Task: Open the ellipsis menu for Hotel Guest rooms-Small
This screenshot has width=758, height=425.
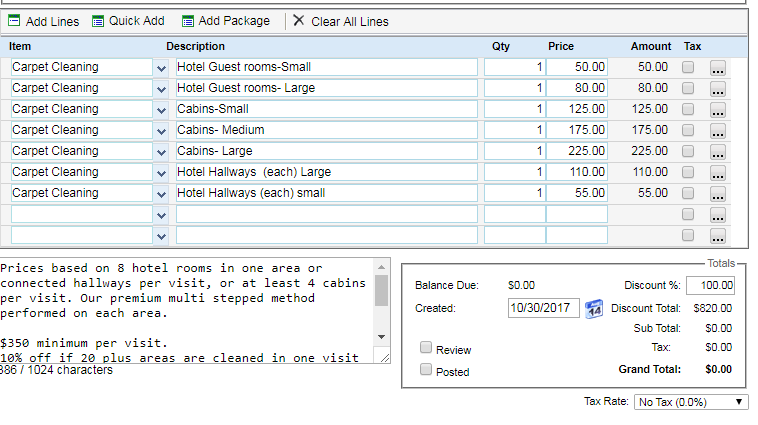Action: pyautogui.click(x=718, y=68)
